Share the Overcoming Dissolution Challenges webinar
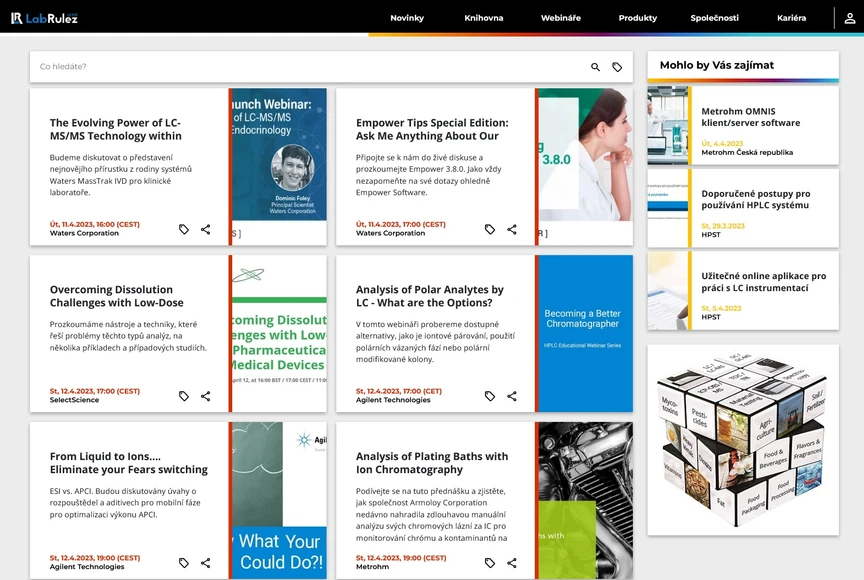864x580 pixels. coord(206,396)
